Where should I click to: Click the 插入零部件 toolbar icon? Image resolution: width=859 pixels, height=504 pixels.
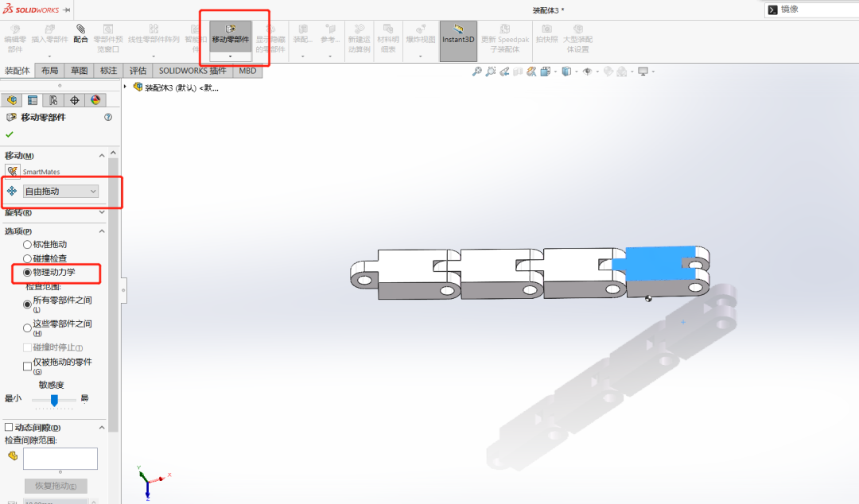pos(50,29)
